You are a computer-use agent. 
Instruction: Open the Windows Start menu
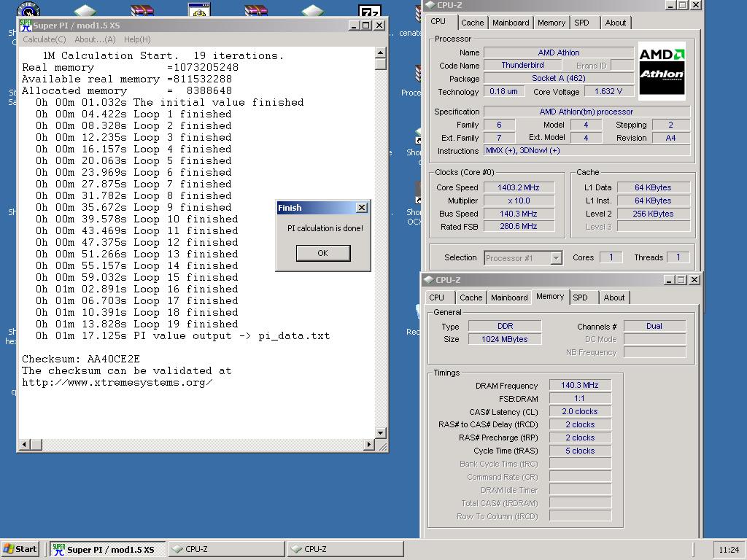pyautogui.click(x=20, y=549)
